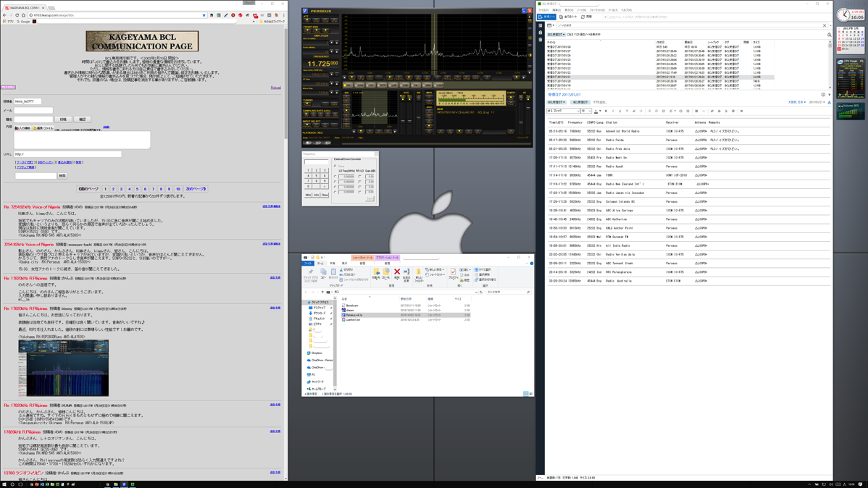Click kHz button in Frequency window
Viewport: 868px width, 488px height.
[316, 195]
